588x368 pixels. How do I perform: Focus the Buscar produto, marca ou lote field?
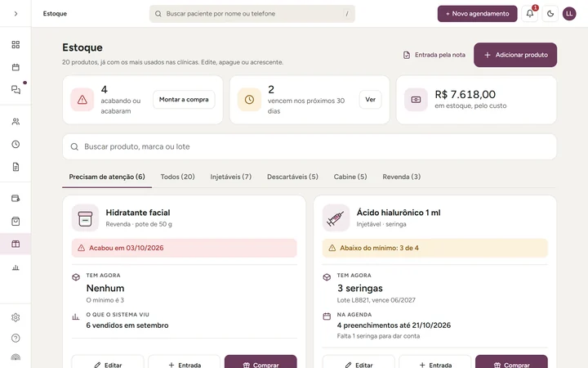(310, 146)
